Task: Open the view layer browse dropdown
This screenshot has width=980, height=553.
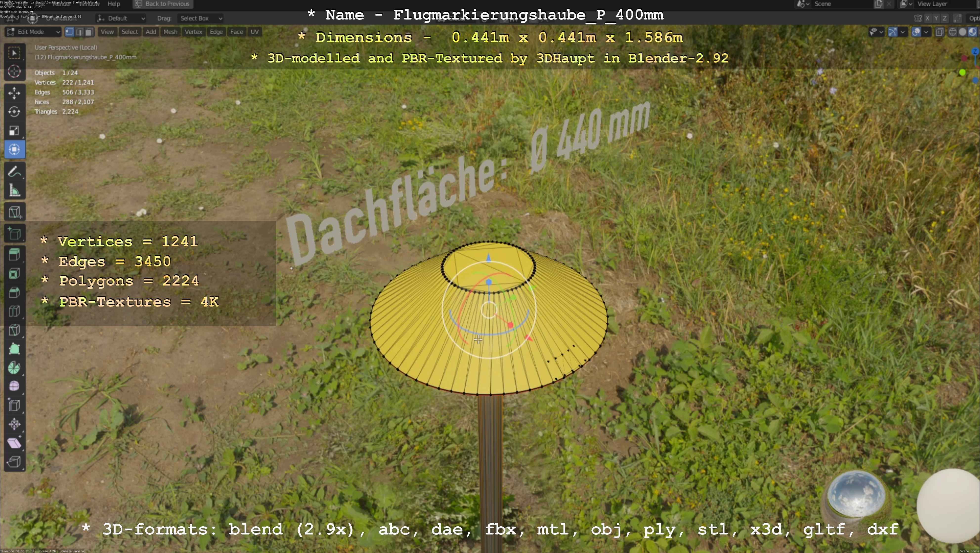Action: point(906,4)
